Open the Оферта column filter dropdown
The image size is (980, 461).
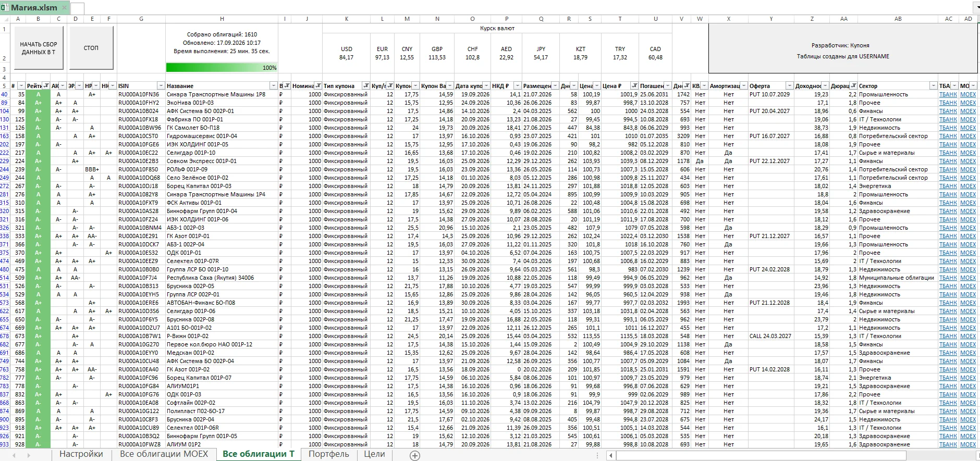click(x=789, y=86)
